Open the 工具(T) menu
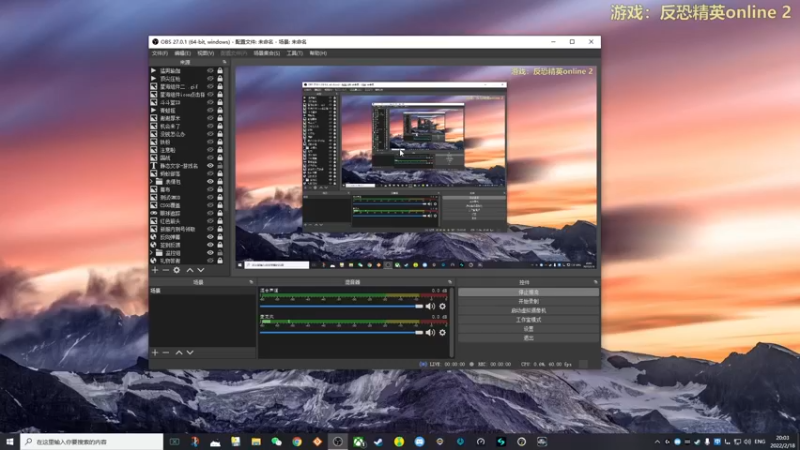This screenshot has height=450, width=800. click(294, 53)
